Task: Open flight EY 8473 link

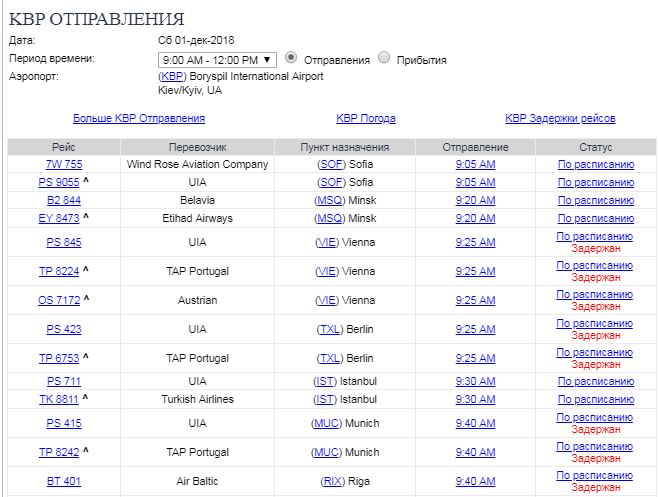Action: click(58, 218)
